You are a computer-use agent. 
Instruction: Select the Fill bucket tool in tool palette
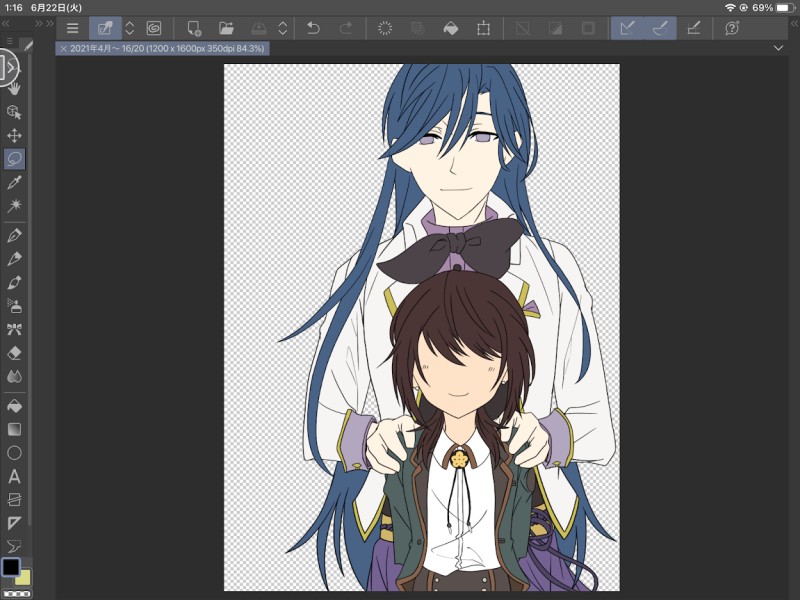point(14,406)
